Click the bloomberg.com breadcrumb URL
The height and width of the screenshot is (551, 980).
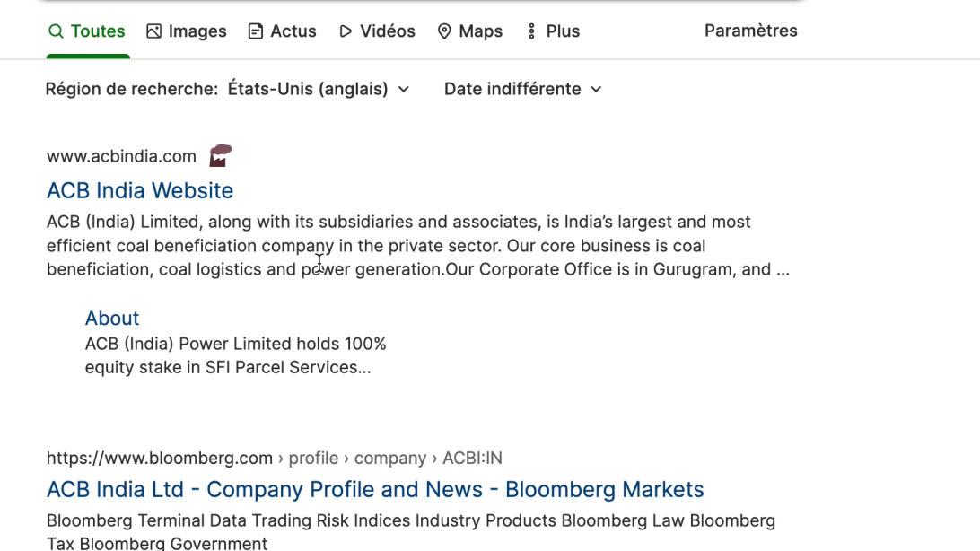[160, 458]
